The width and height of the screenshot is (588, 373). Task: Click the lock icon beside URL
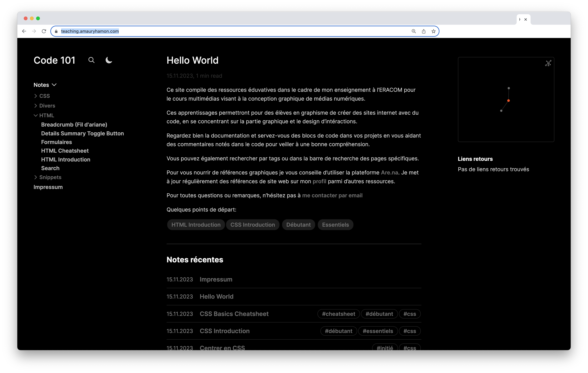pyautogui.click(x=56, y=31)
